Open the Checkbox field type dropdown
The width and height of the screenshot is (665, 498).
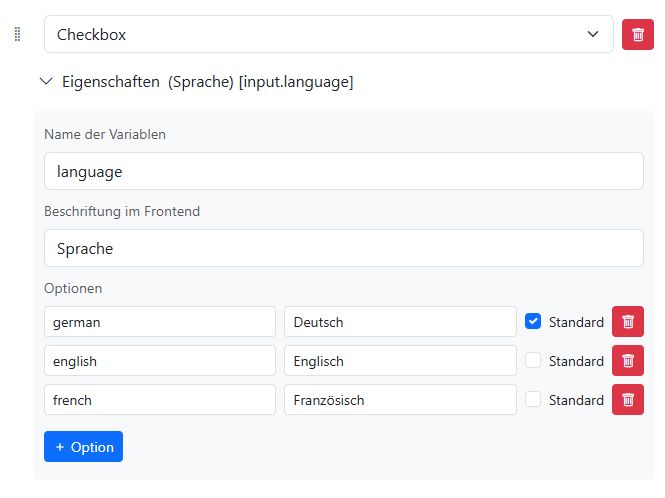point(329,34)
